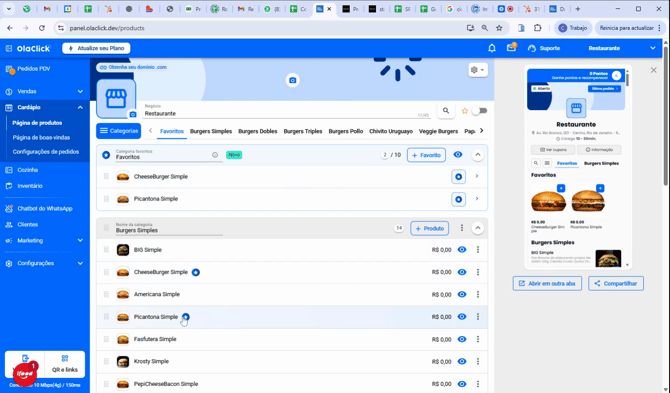
Task: Open the Categorias button
Action: pyautogui.click(x=118, y=131)
